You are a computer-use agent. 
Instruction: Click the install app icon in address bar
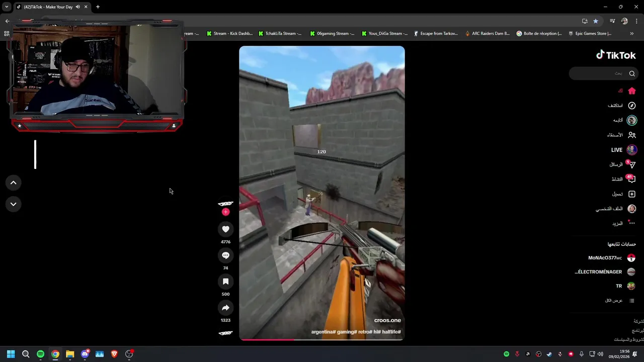(585, 21)
